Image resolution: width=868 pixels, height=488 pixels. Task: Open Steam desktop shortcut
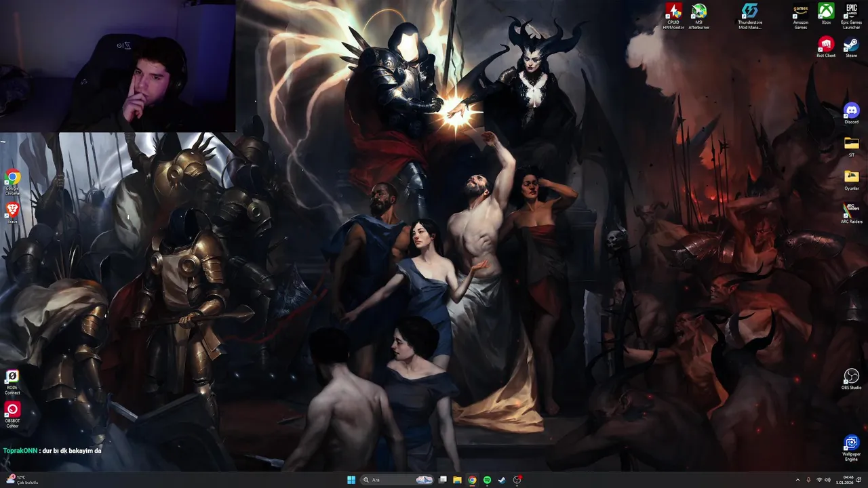tap(851, 47)
